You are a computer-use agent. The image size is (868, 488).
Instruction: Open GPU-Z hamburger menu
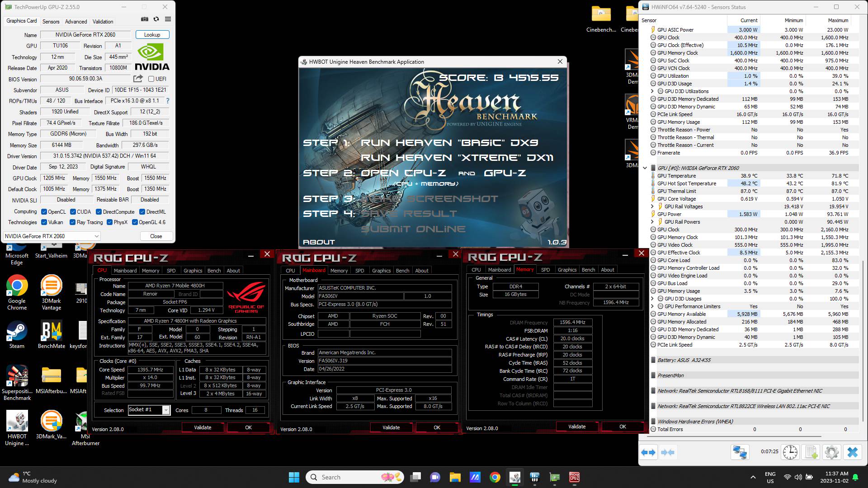(x=168, y=19)
